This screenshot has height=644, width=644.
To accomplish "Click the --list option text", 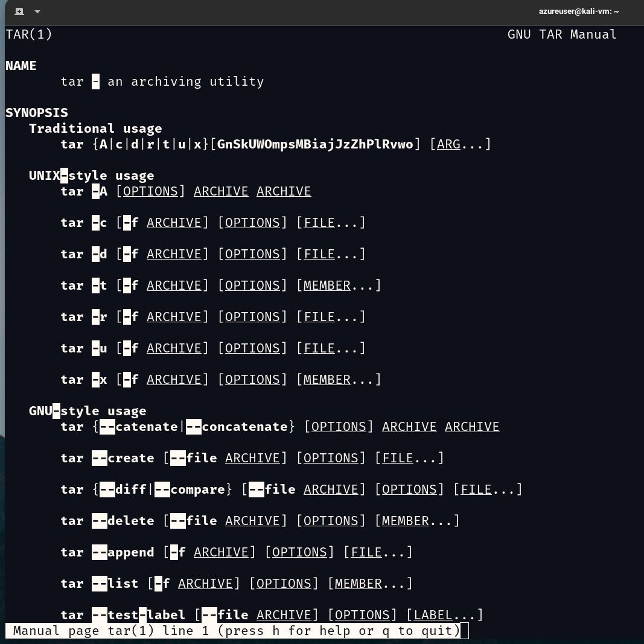I will pos(115,583).
